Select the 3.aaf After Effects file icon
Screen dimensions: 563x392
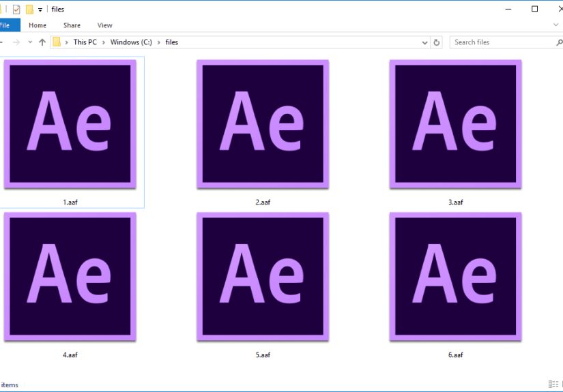(455, 124)
